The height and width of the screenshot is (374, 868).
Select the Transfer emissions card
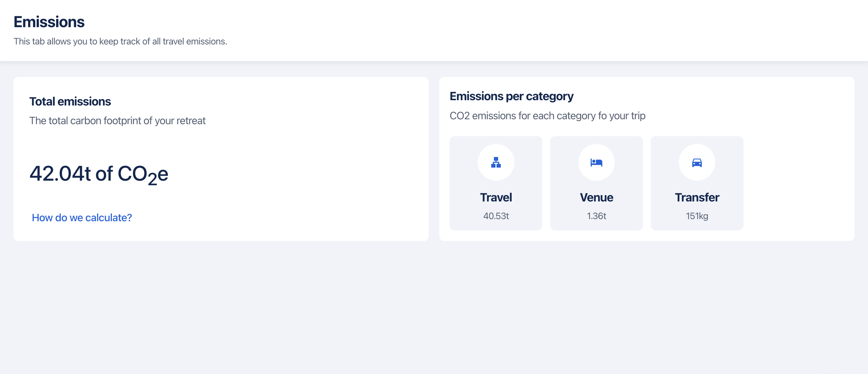click(x=697, y=183)
